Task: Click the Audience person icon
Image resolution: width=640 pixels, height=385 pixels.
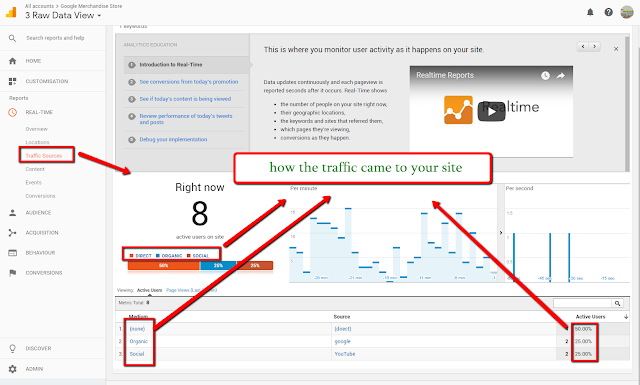Action: point(13,213)
